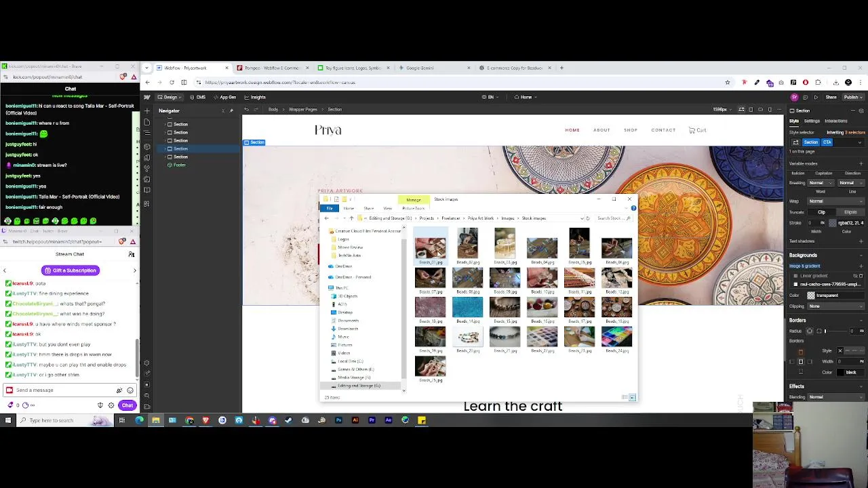Image resolution: width=868 pixels, height=488 pixels.
Task: Open the Navigator panel icon in the sidebar
Action: [147, 134]
